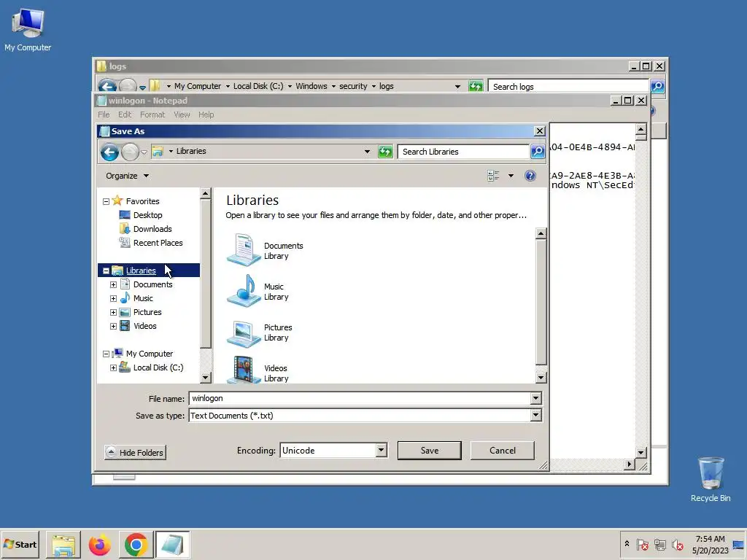Open the view options dropdown arrow
This screenshot has height=560, width=747.
pyautogui.click(x=511, y=176)
